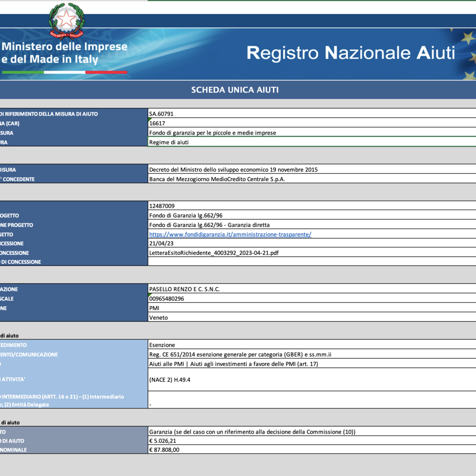
Task: Select the SCHEDA UNICA AIUTI header
Action: tap(235, 90)
